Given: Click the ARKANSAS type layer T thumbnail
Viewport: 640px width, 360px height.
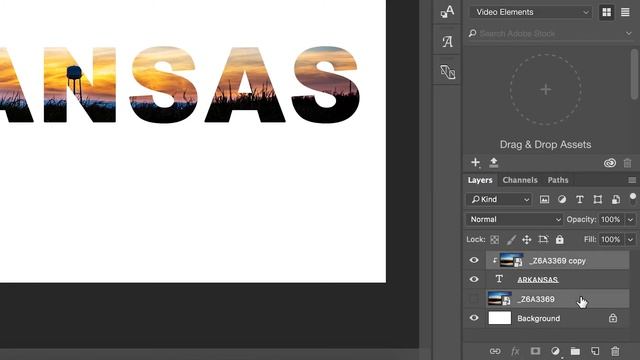Looking at the screenshot, I should click(499, 279).
